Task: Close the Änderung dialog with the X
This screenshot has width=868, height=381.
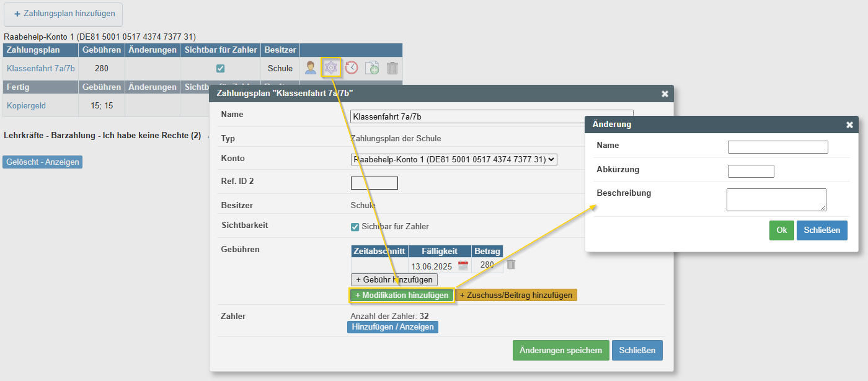Action: 849,125
